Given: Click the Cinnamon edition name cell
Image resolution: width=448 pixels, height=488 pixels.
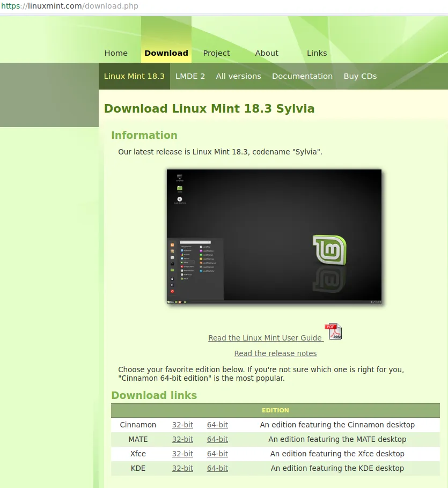Looking at the screenshot, I should pyautogui.click(x=138, y=425).
